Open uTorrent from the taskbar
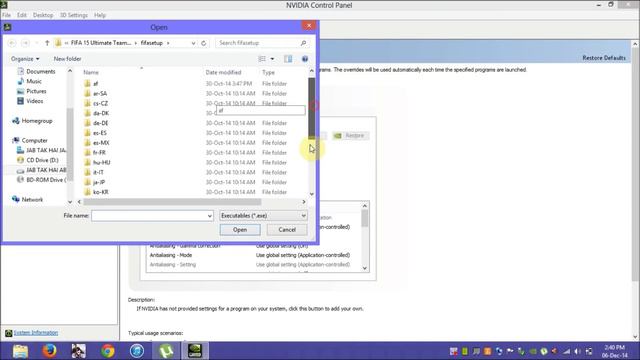The height and width of the screenshot is (360, 640). pyautogui.click(x=166, y=351)
